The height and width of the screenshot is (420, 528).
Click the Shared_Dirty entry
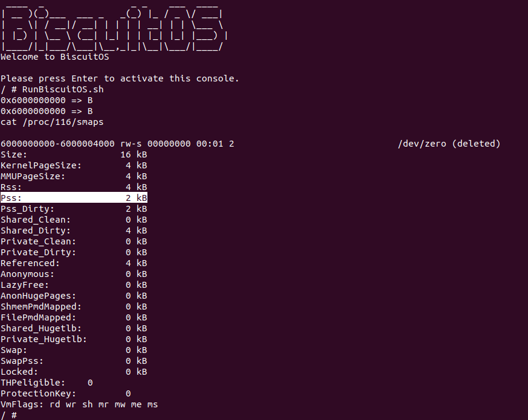pyautogui.click(x=73, y=231)
